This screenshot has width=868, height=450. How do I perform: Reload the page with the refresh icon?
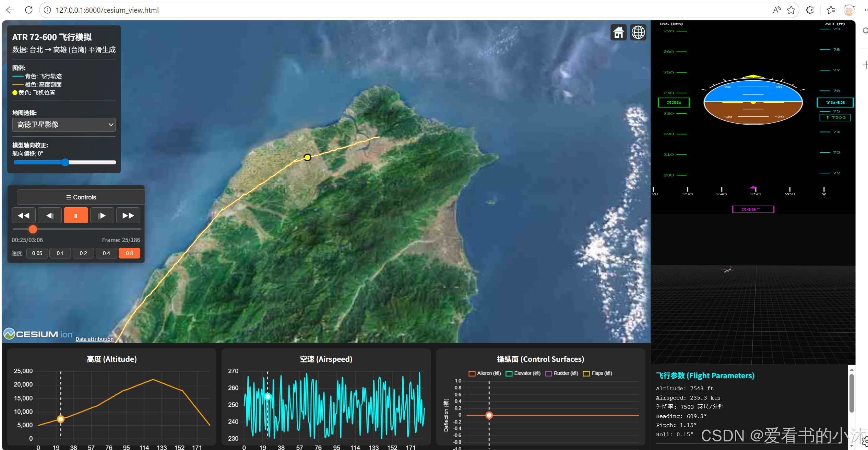[x=29, y=10]
